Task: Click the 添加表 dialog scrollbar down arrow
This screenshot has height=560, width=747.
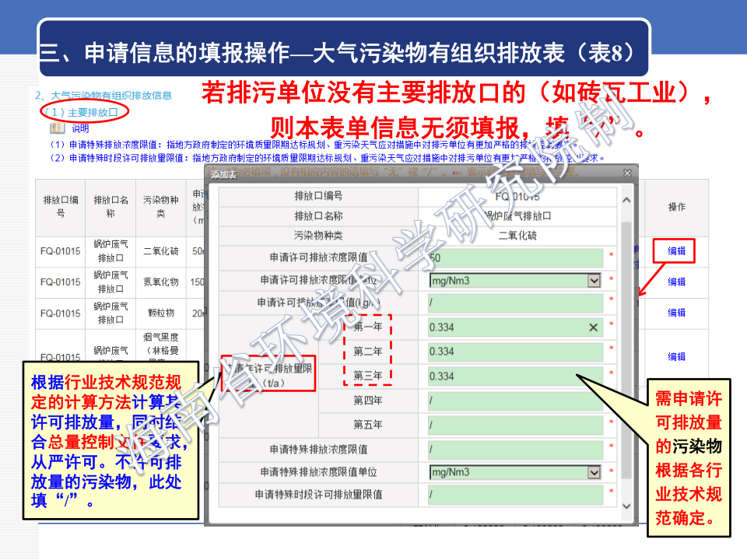Action: click(x=626, y=506)
